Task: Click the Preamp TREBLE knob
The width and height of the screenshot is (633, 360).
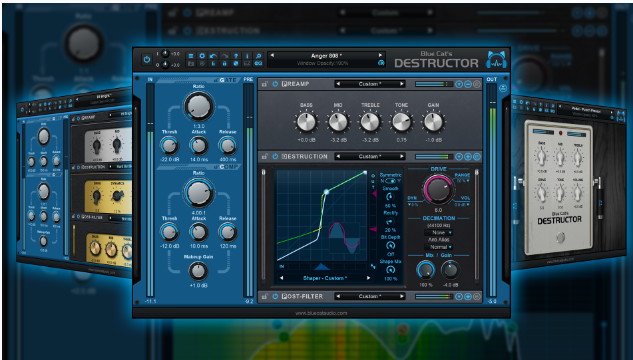Action: click(370, 122)
